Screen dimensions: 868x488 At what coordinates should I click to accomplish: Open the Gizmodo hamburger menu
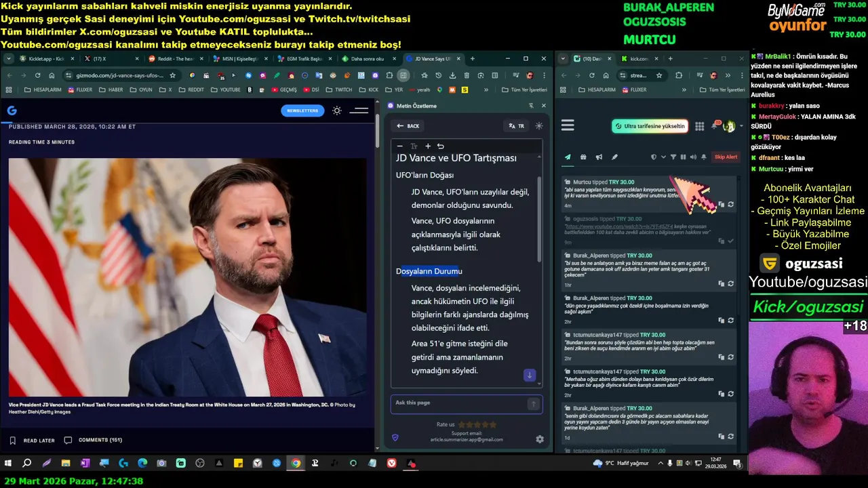pyautogui.click(x=359, y=110)
